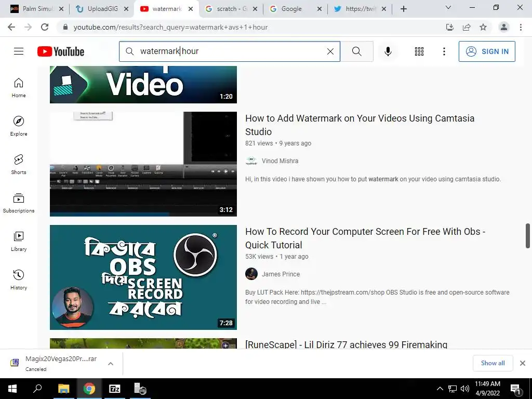
Task: Click the search magnifier button
Action: 356,51
